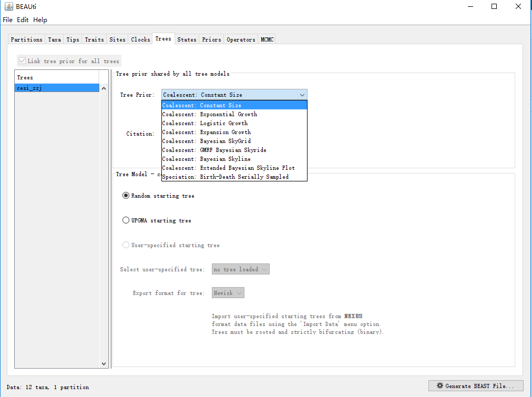
Task: Choose Coalescent: Constant Size from list
Action: pos(234,105)
